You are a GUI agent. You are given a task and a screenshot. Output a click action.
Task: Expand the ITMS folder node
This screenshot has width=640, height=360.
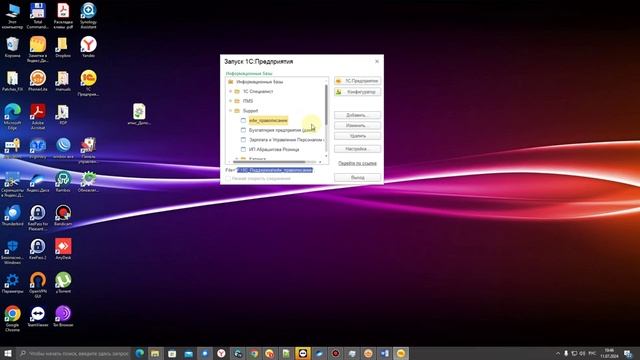(x=231, y=101)
